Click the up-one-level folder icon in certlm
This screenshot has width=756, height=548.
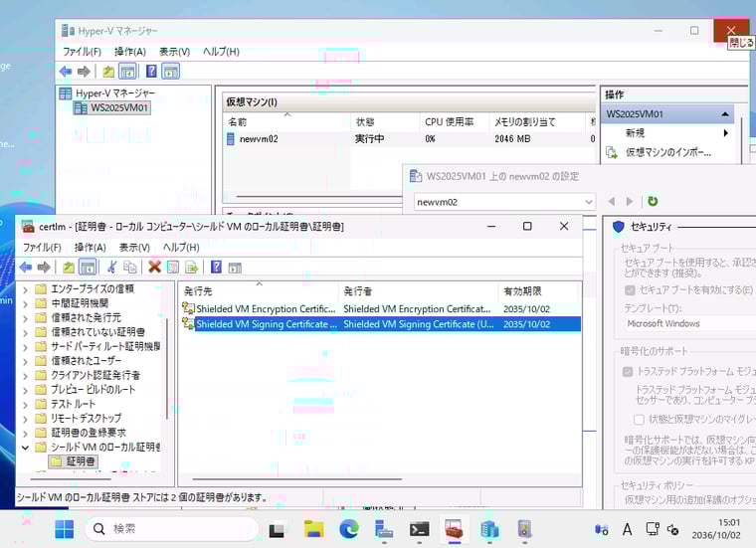69,267
